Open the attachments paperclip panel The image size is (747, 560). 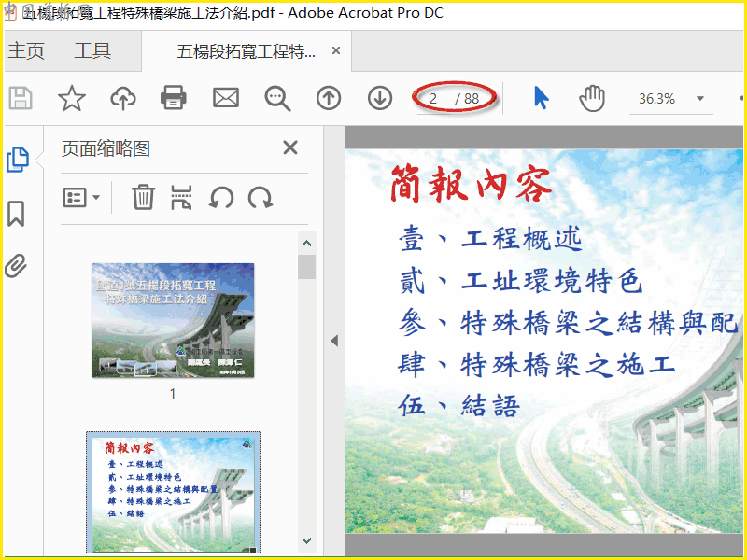[x=16, y=266]
